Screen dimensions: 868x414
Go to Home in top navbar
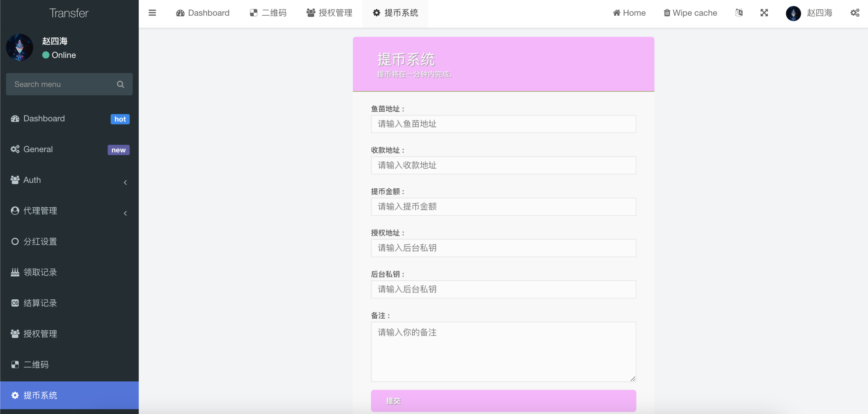(x=629, y=13)
